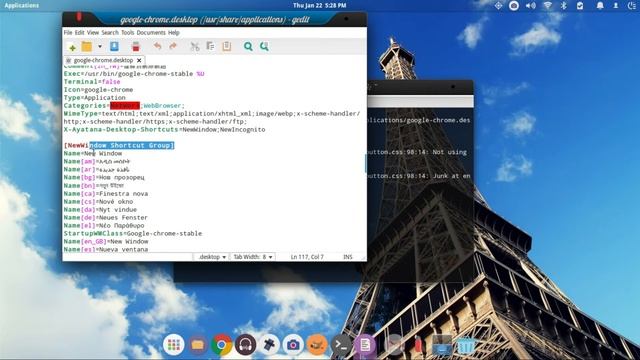
Task: Click the WebBrowser category text
Action: [162, 106]
